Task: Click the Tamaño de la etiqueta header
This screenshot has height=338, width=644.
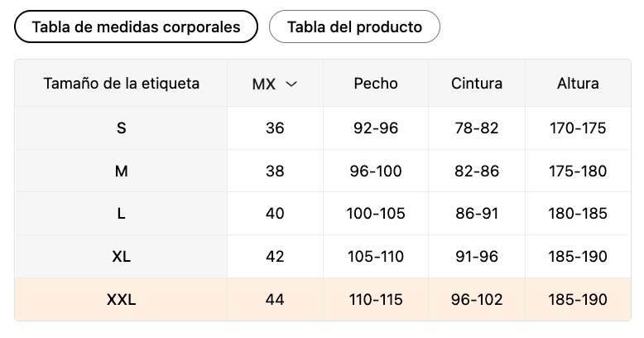Action: tap(121, 84)
